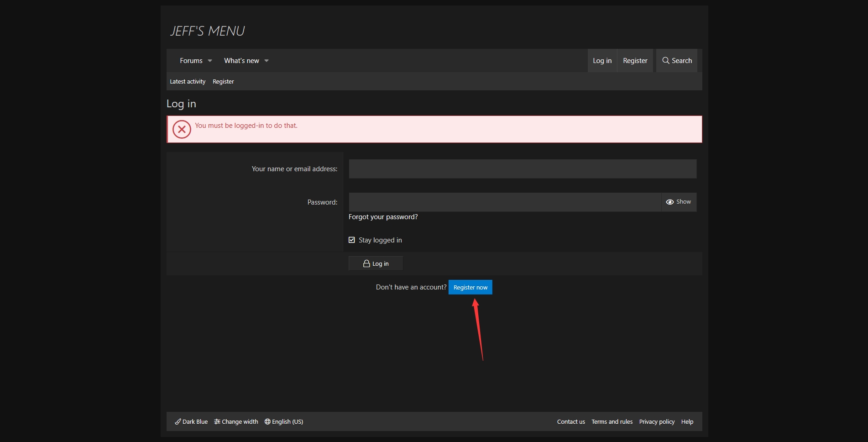Expand the What's new dropdown arrow
This screenshot has height=442, width=868.
pos(267,61)
